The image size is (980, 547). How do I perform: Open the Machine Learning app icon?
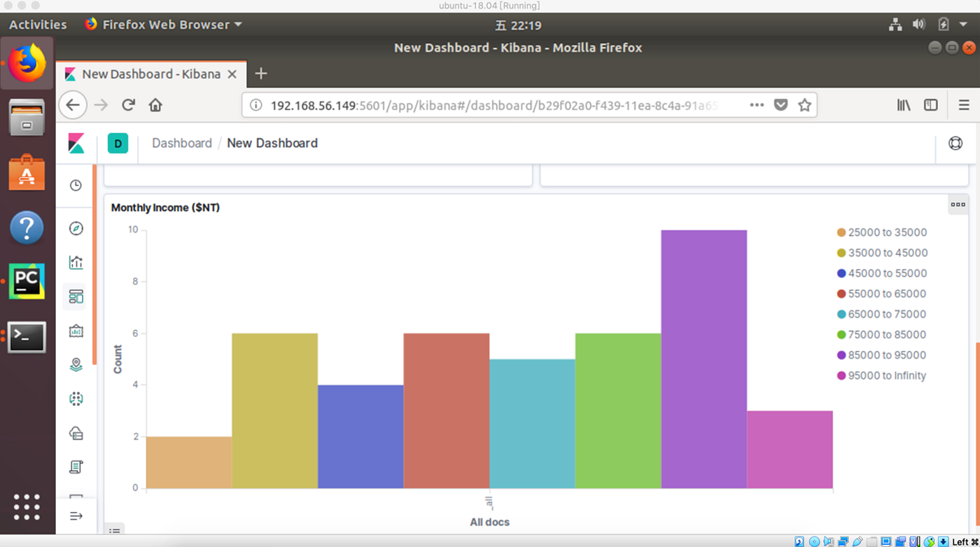[x=76, y=399]
